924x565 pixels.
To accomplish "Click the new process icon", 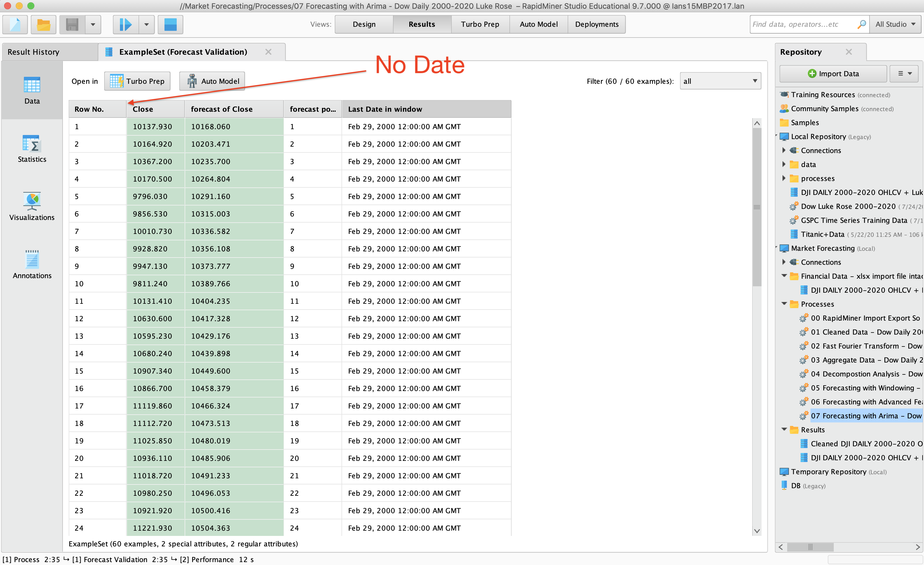I will [15, 25].
